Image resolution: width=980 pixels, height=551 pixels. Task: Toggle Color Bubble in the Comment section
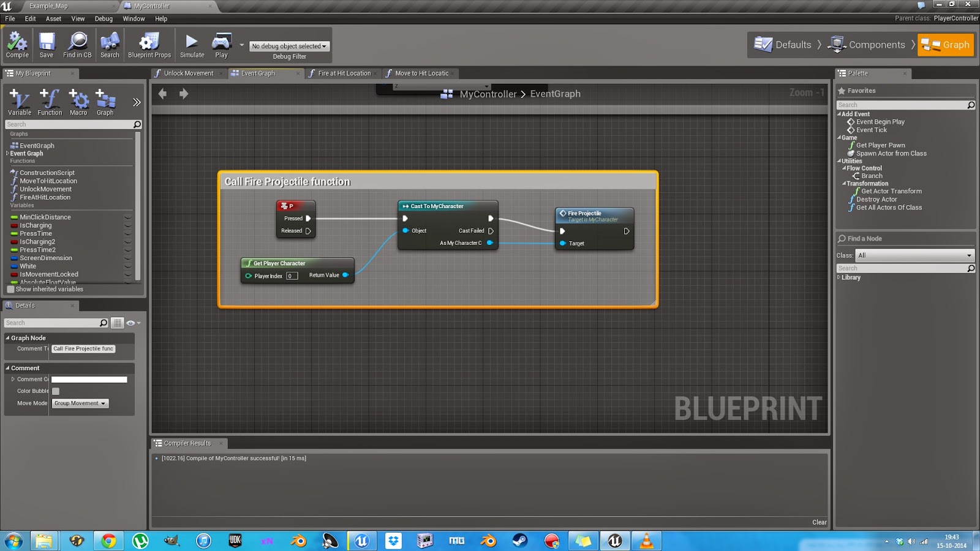pos(55,391)
